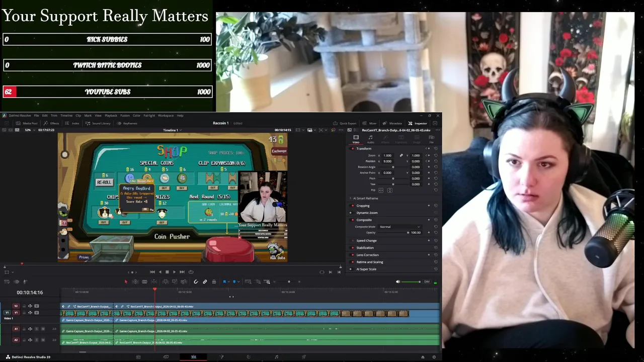Image resolution: width=644 pixels, height=362 pixels.
Task: Open the Fairlight page music-note icon
Action: [276, 357]
